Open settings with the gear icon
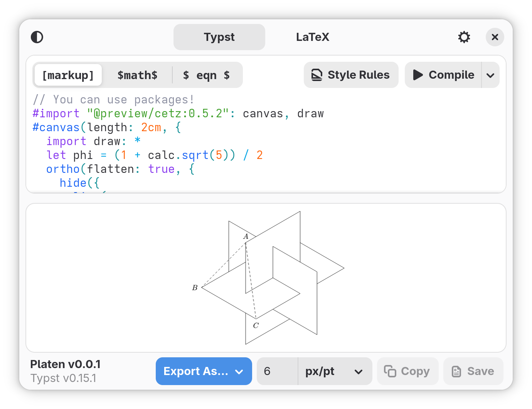Viewport: 532px width, 409px height. click(464, 37)
